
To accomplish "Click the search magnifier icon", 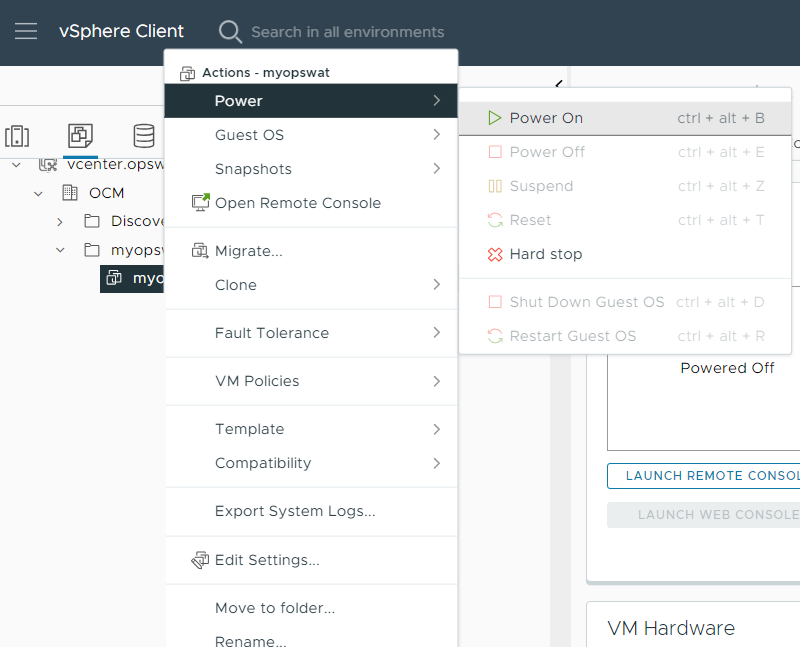I will (230, 32).
